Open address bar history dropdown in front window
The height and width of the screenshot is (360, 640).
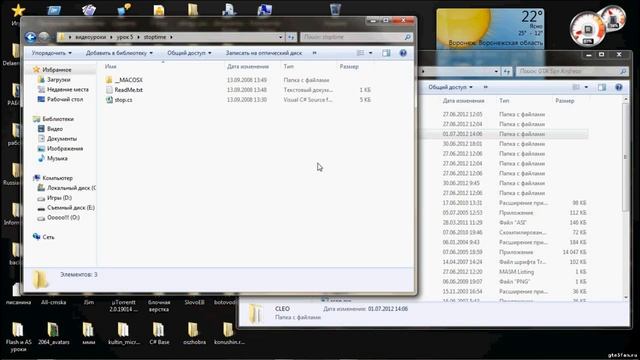coord(280,37)
